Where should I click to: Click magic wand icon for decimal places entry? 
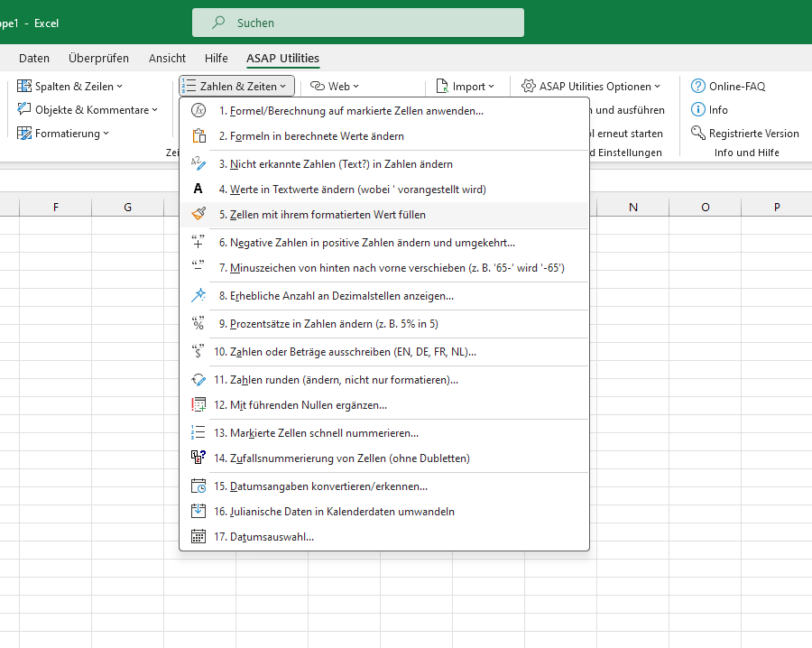point(198,295)
